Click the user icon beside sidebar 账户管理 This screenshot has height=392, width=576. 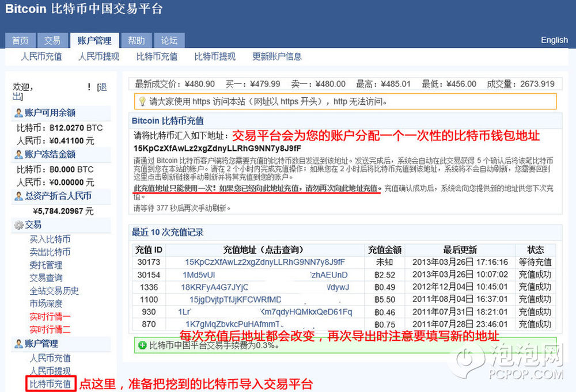click(18, 344)
